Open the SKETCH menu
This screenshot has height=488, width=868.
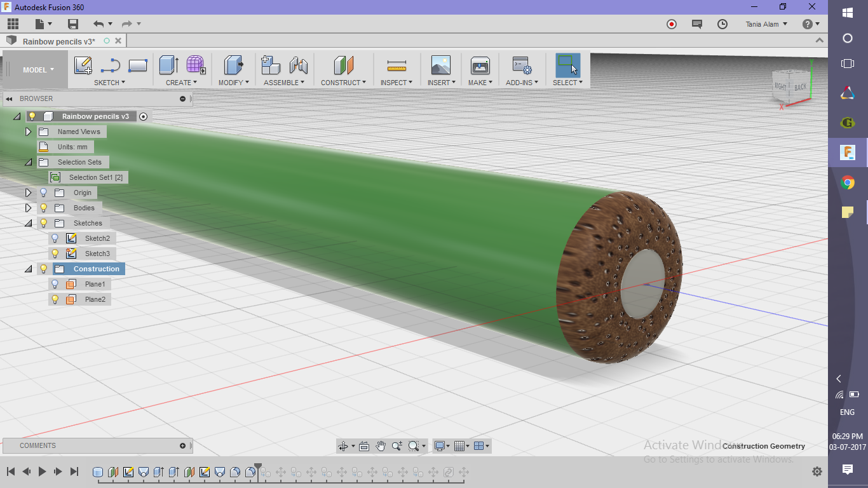click(x=110, y=83)
